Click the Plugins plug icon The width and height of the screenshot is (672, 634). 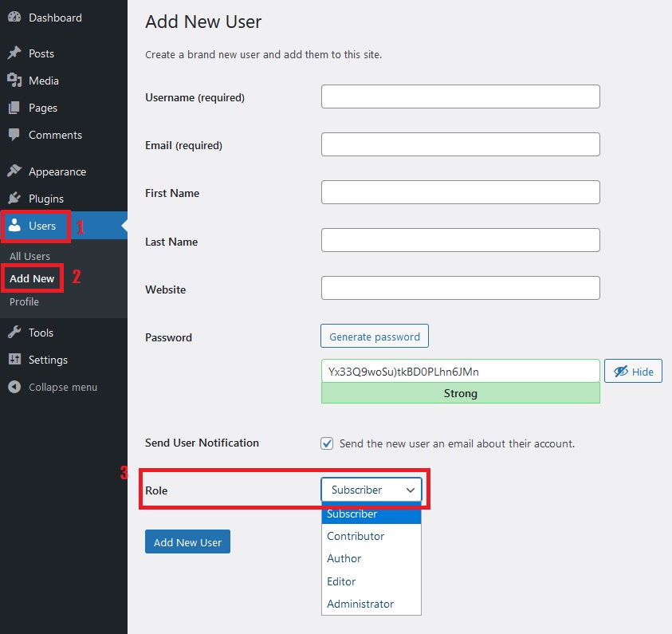[x=14, y=199]
